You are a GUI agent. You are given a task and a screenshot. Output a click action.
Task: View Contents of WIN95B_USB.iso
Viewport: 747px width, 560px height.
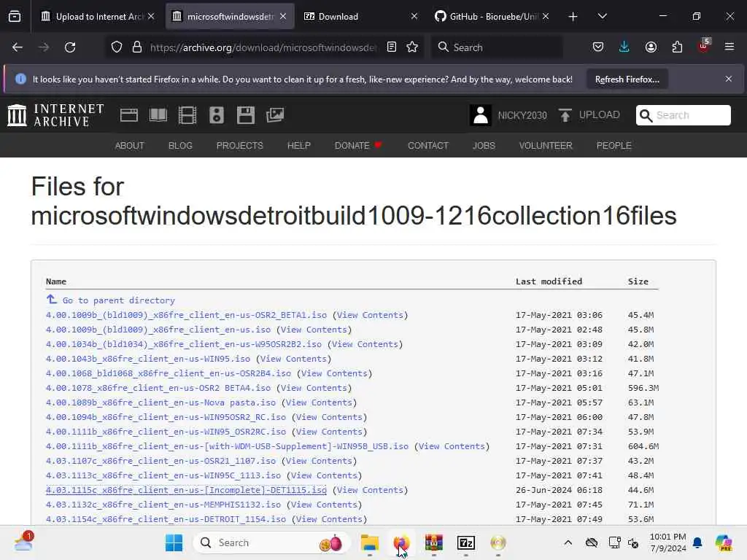click(x=452, y=446)
